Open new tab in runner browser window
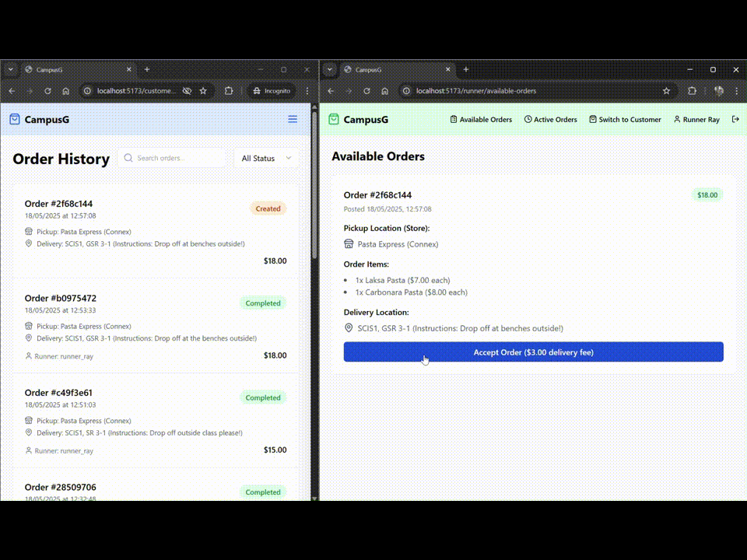Screen dimensions: 747x560 (x=466, y=69)
